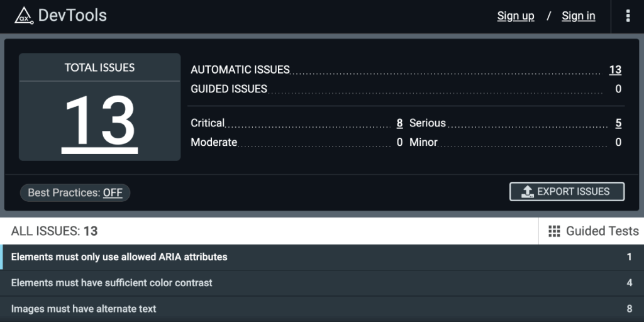Expand 'Elements must have sufficient color contrast'

pos(322,283)
